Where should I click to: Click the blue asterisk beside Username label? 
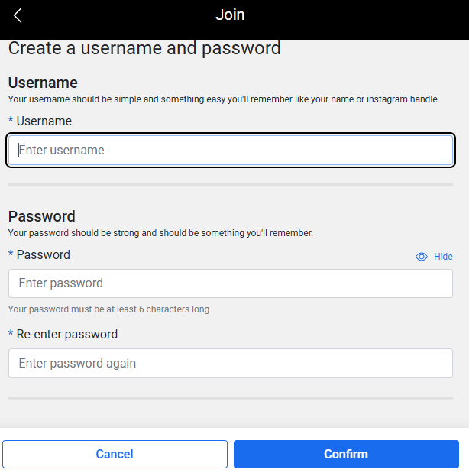[11, 120]
